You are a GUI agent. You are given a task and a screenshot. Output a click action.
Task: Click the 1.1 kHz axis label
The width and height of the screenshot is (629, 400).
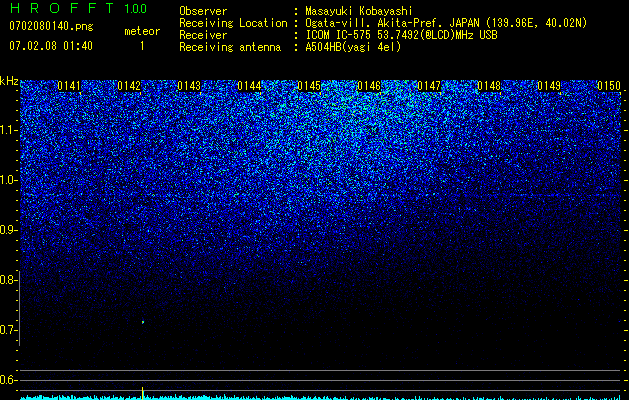[x=8, y=130]
